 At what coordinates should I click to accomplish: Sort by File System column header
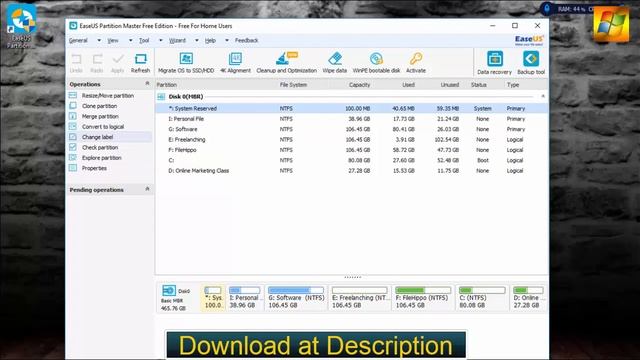(x=293, y=85)
